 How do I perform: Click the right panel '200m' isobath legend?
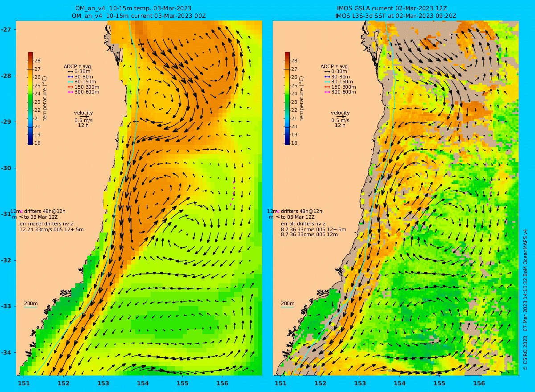pyautogui.click(x=288, y=304)
